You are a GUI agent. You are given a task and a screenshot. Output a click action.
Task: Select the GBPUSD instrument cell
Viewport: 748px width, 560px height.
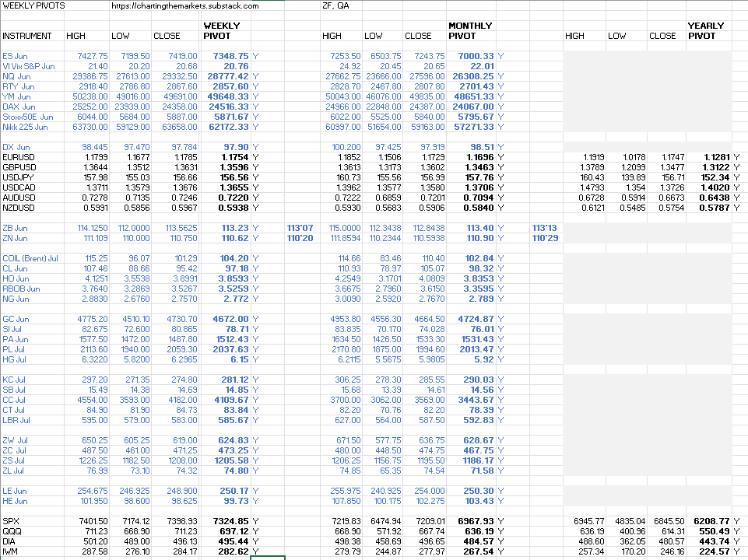[x=19, y=167]
